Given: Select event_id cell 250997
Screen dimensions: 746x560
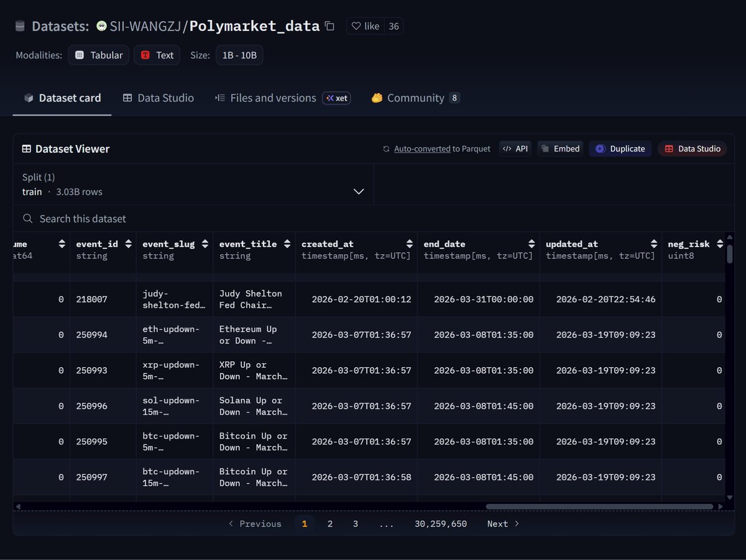Looking at the screenshot, I should [x=103, y=477].
